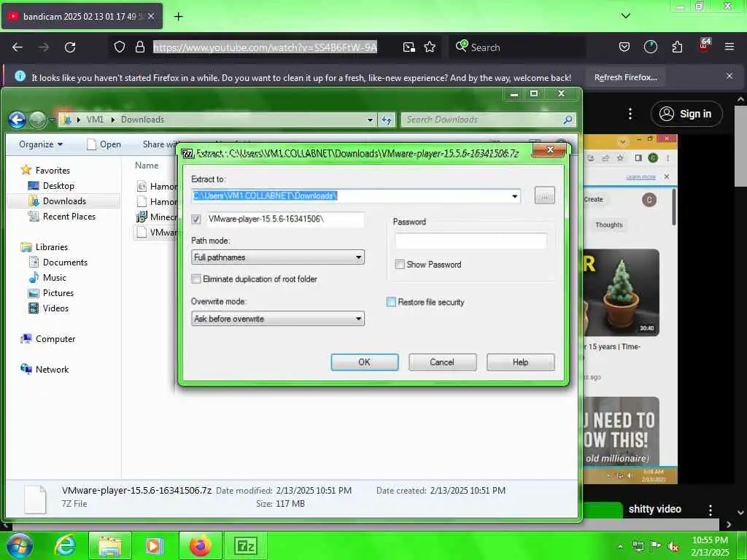
Task: Select Favorites in navigation pane
Action: [45, 170]
